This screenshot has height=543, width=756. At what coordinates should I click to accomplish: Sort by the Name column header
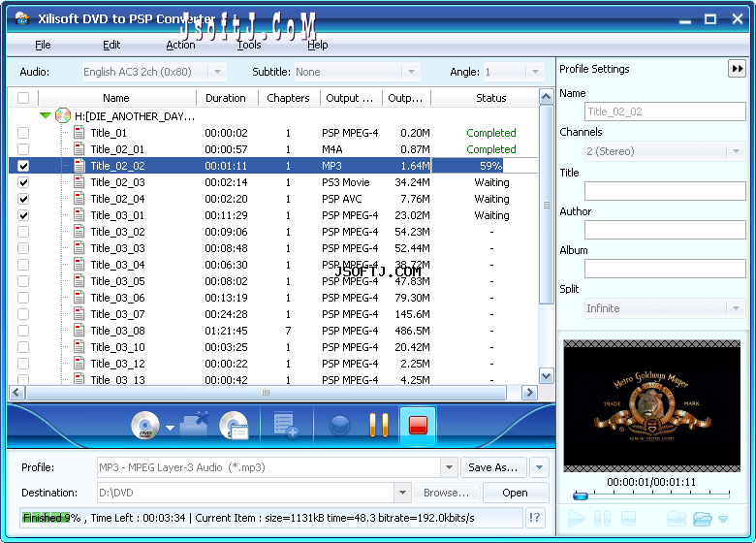[116, 98]
